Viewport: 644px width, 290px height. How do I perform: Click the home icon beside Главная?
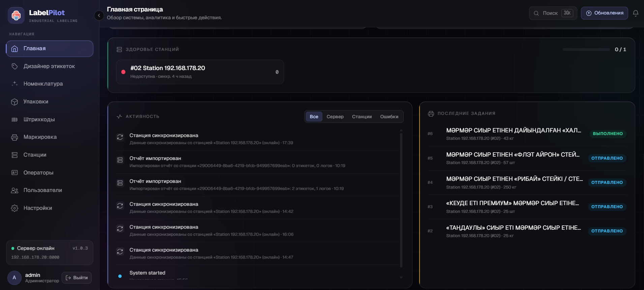14,49
